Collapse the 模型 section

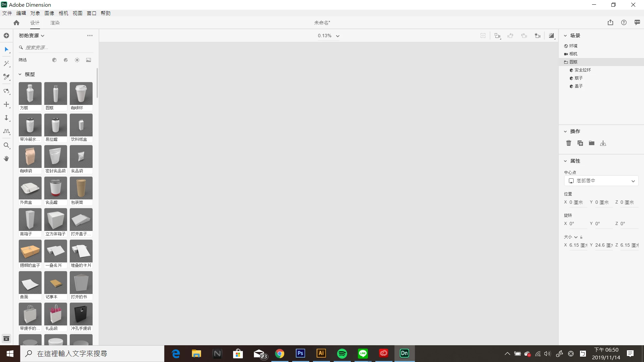click(20, 74)
